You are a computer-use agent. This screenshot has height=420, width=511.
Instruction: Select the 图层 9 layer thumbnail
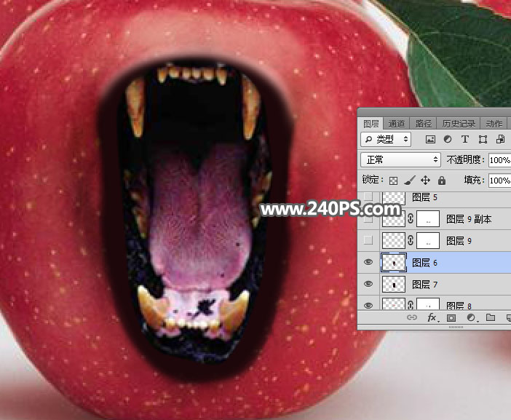(393, 240)
